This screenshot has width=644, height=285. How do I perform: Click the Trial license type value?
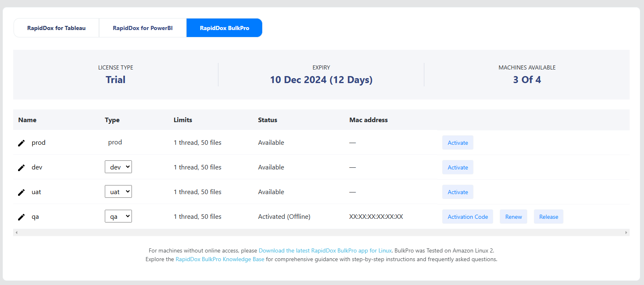(115, 79)
